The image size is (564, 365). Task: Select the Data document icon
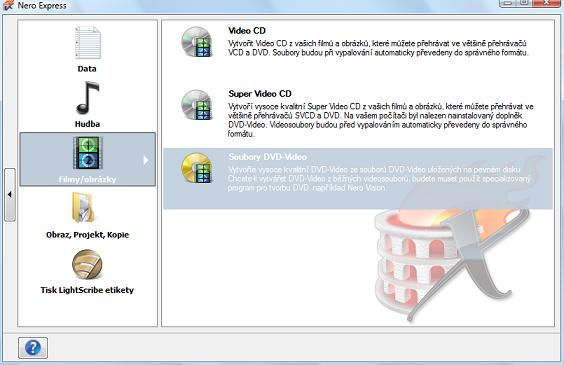(x=88, y=42)
